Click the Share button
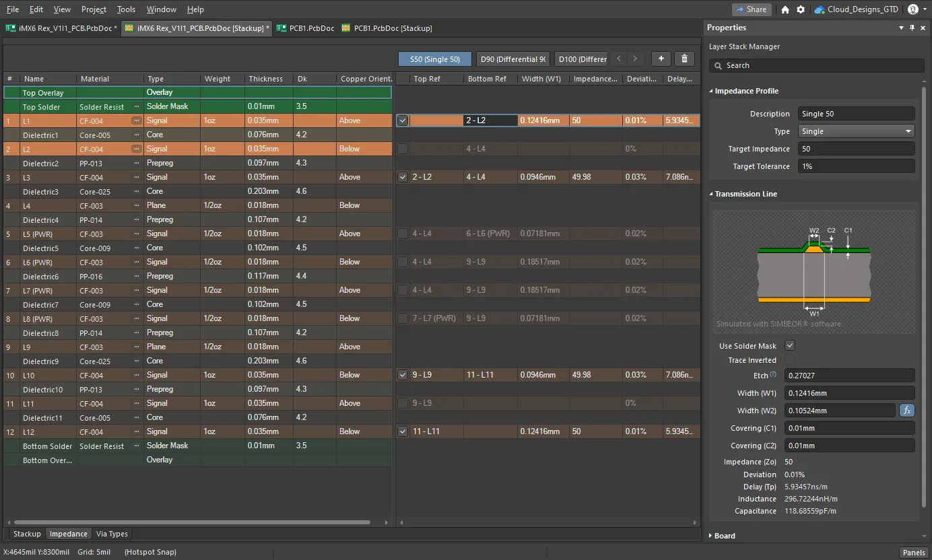This screenshot has width=932, height=560. click(x=752, y=9)
